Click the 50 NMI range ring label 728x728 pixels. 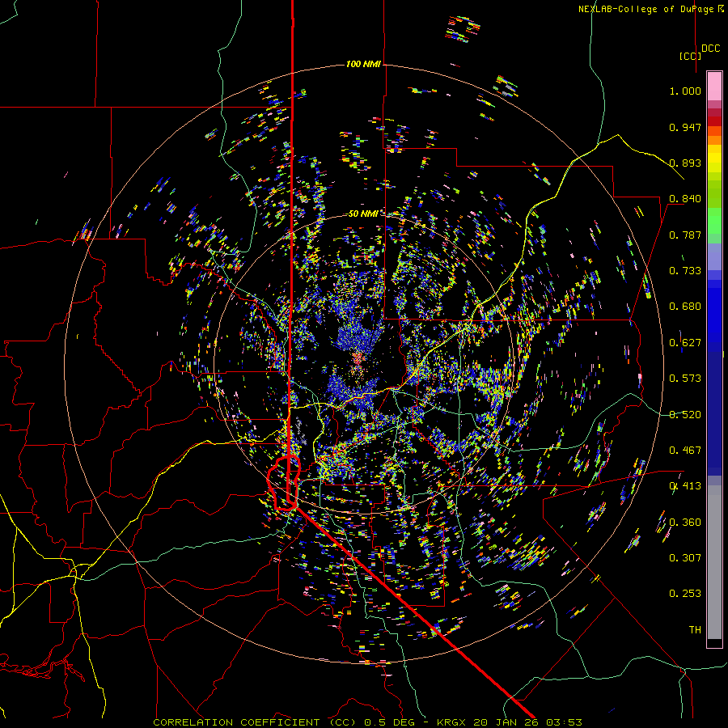363,214
